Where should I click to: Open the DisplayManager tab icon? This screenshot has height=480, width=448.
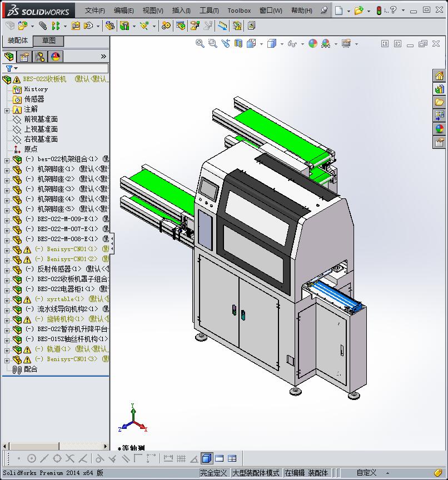tap(56, 57)
